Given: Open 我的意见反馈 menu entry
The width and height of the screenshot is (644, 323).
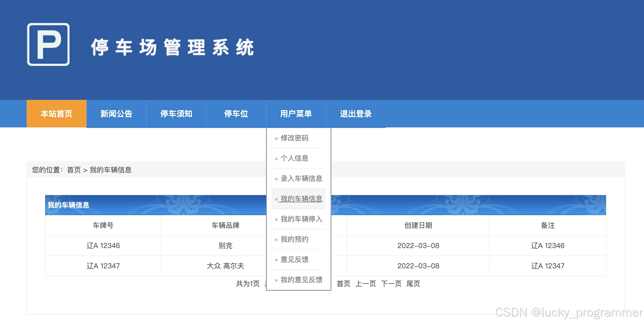Looking at the screenshot, I should [x=301, y=280].
